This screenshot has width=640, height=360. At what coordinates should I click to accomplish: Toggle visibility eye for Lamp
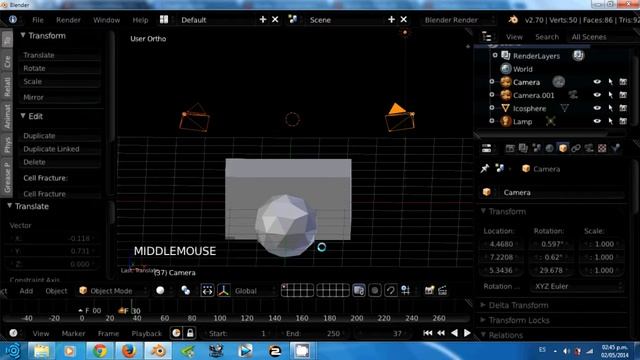(x=597, y=121)
